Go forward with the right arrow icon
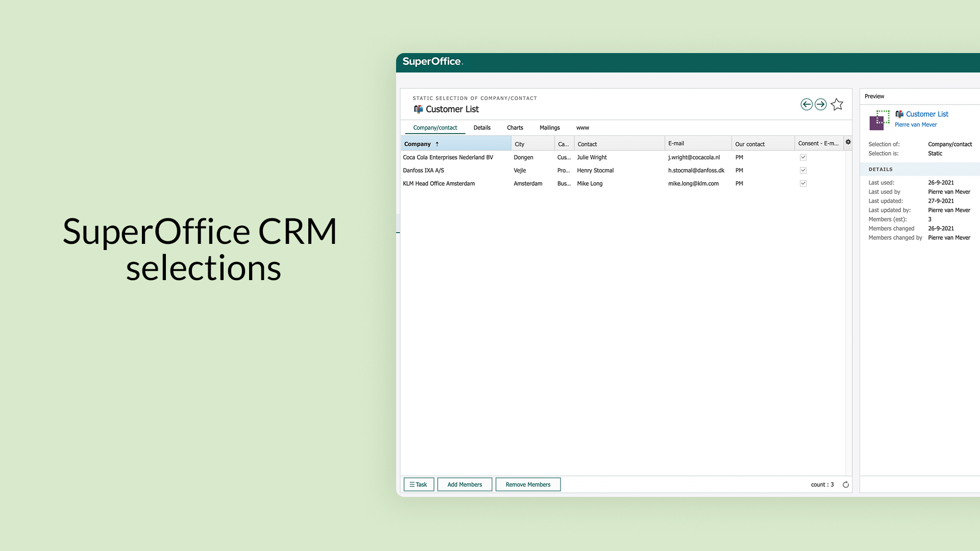Viewport: 980px width, 551px height. click(821, 105)
